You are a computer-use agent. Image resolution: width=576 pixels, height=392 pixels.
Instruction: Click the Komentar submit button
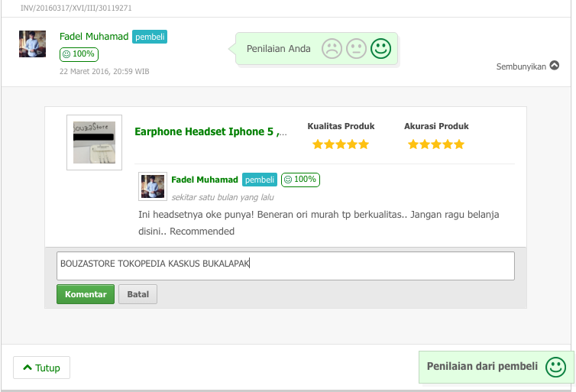pos(86,294)
